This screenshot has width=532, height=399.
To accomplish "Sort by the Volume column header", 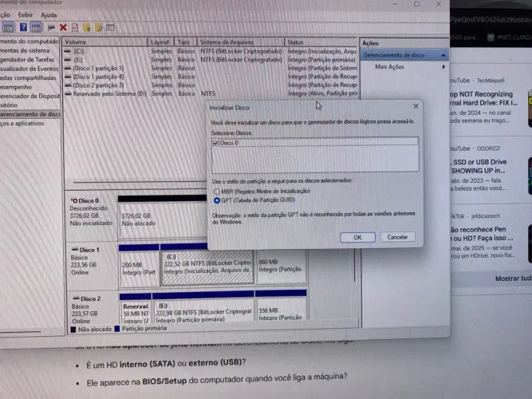I will coord(105,42).
